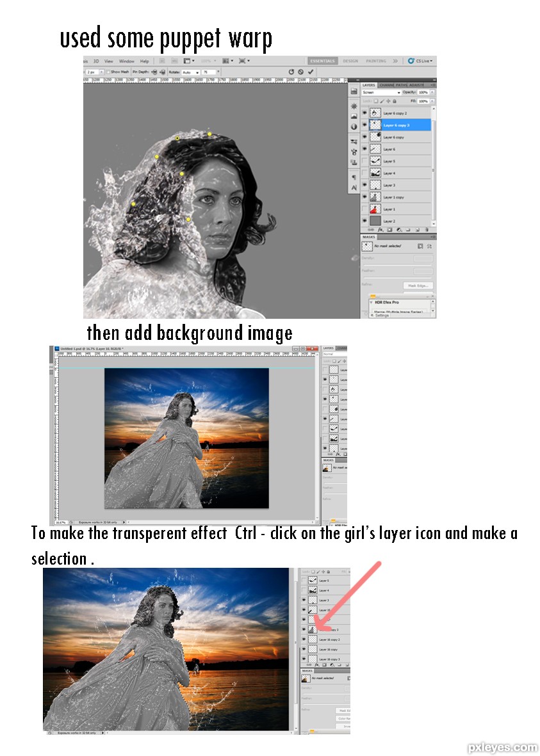Switch to the PATHS tab
The width and height of the screenshot is (540, 756).
point(402,85)
